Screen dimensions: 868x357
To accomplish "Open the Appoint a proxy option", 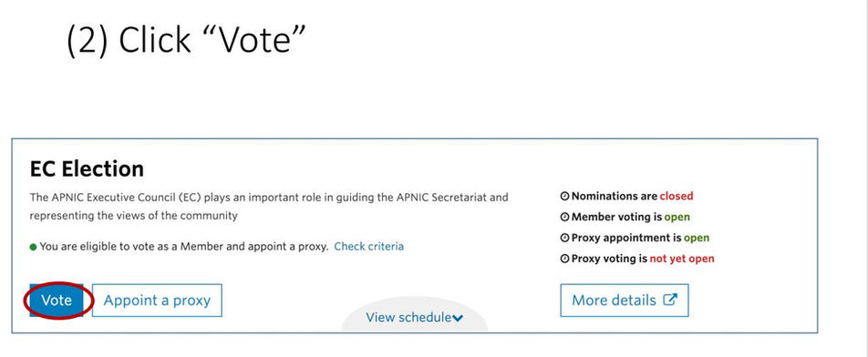I will point(157,300).
